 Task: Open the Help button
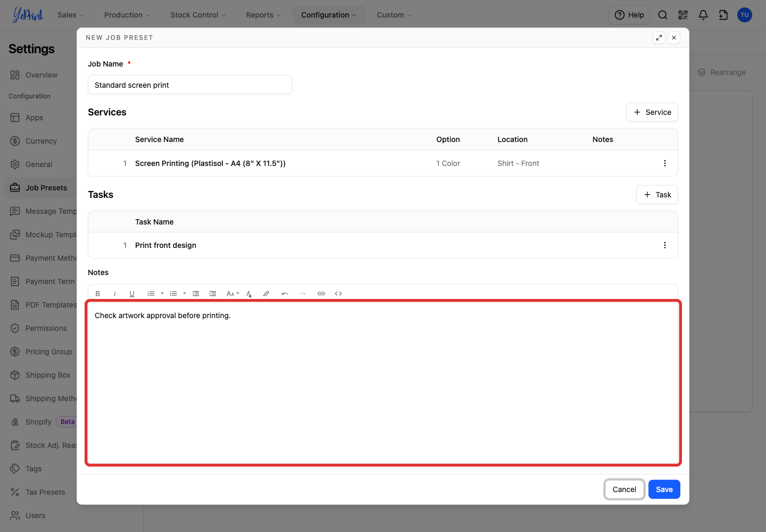(x=629, y=15)
